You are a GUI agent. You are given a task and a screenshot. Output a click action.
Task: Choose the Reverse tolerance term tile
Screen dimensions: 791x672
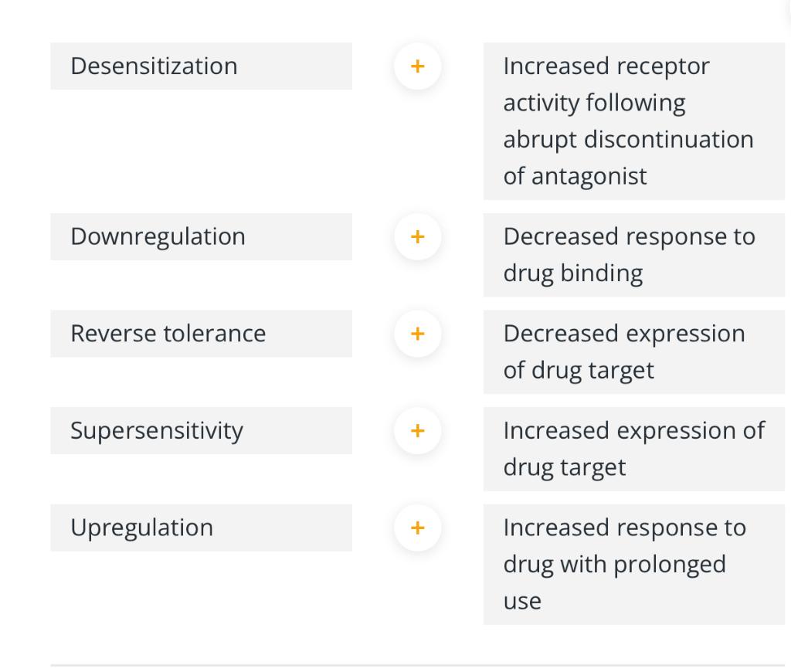pos(201,334)
